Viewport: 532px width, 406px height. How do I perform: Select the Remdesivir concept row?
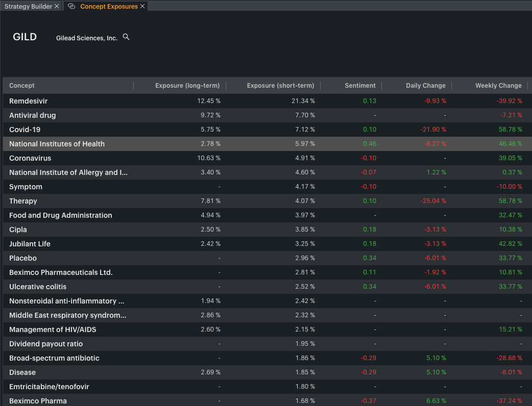(268, 101)
